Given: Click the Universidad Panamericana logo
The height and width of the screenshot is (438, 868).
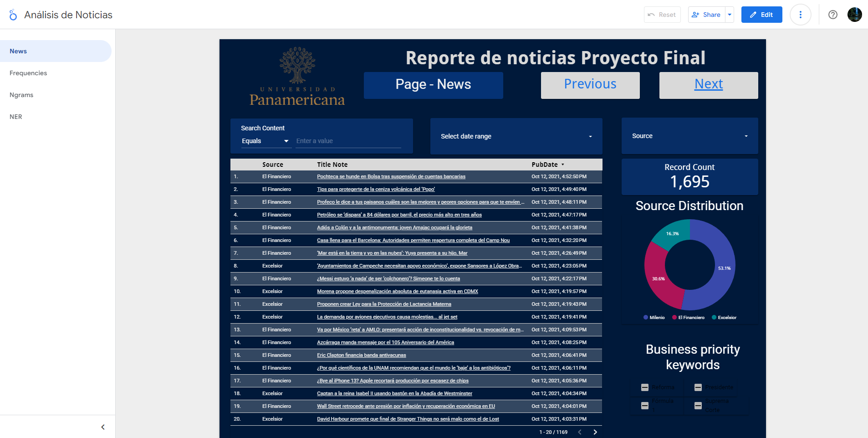Looking at the screenshot, I should [x=297, y=76].
